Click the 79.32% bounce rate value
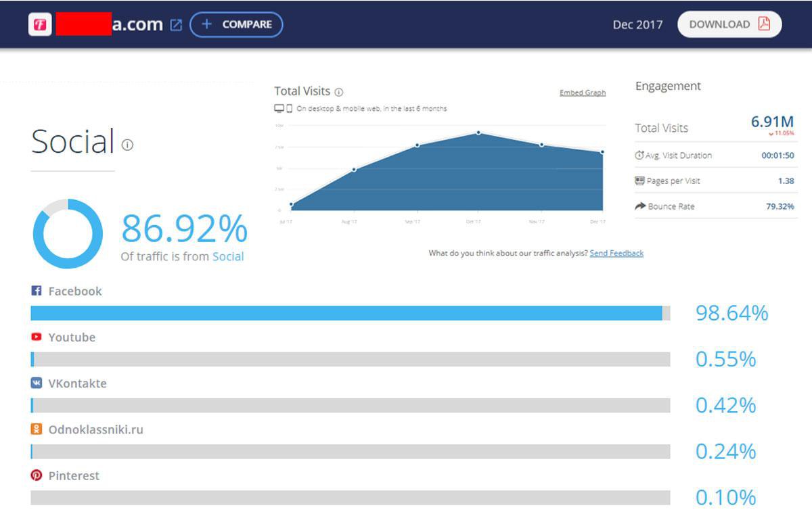This screenshot has width=812, height=522. click(780, 206)
